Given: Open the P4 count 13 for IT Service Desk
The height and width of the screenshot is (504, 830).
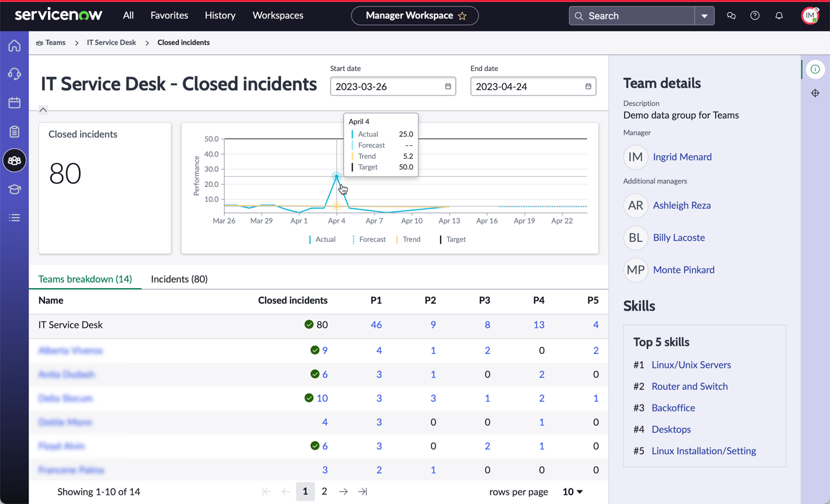Looking at the screenshot, I should pyautogui.click(x=539, y=325).
